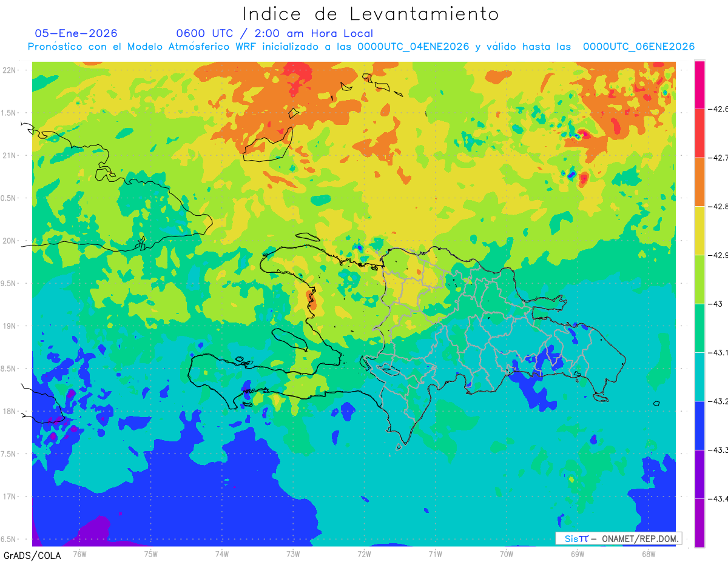Click the '20N' latitude axis label
The height and width of the screenshot is (562, 728).
(x=9, y=241)
